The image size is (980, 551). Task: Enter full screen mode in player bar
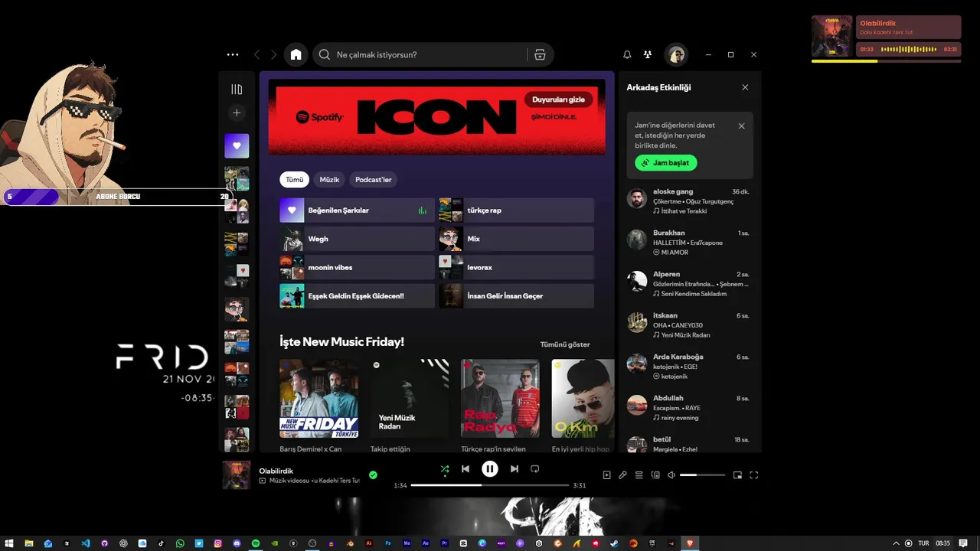pos(753,475)
